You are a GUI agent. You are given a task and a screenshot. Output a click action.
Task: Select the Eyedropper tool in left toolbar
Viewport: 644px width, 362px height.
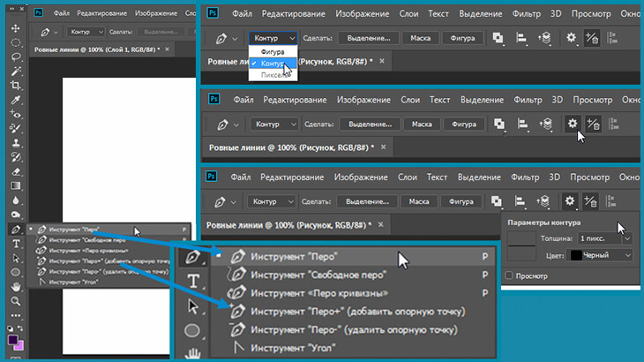tap(16, 100)
